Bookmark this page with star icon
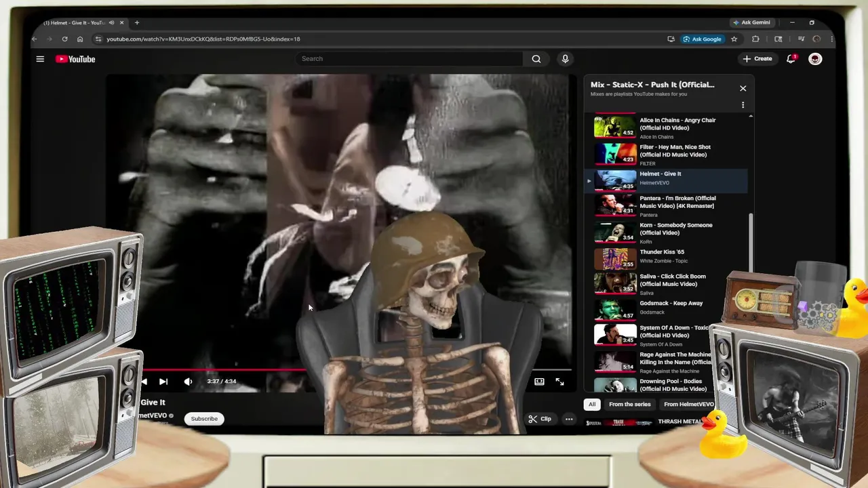 click(x=734, y=39)
